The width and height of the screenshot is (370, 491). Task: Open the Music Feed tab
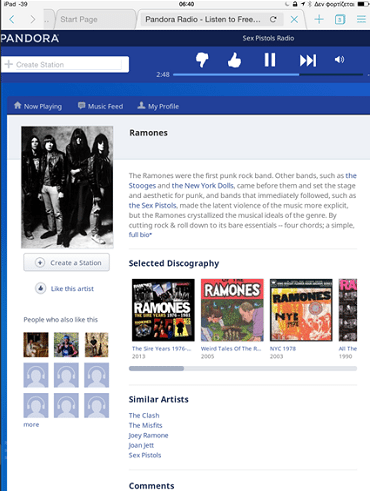[x=100, y=106]
